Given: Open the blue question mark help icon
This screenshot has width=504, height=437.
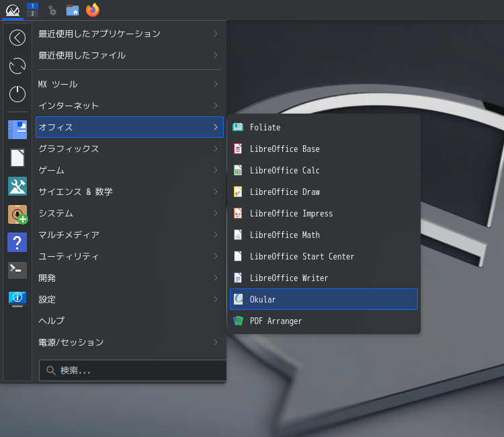Looking at the screenshot, I should click(x=17, y=243).
